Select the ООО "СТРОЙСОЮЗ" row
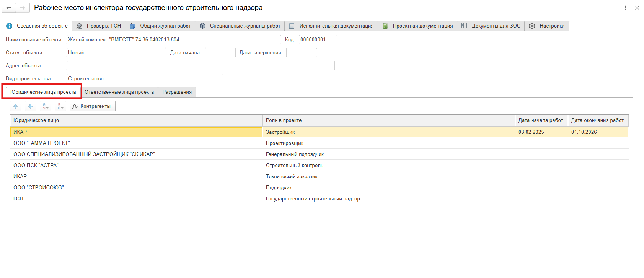The image size is (644, 278). point(39,188)
